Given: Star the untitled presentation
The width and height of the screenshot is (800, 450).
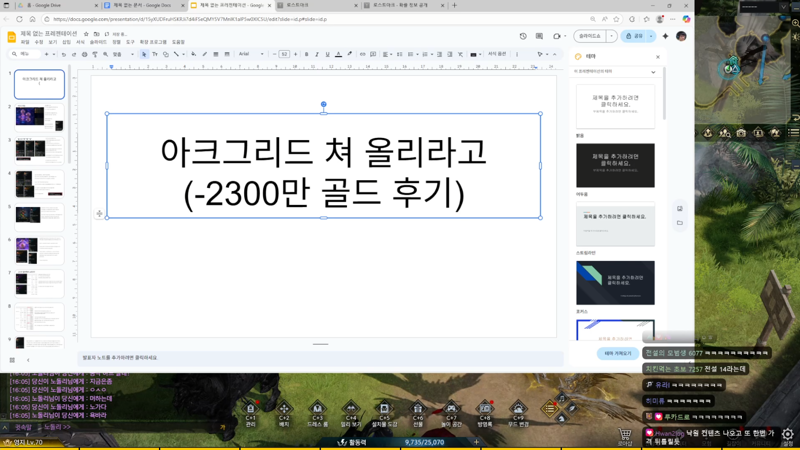Looking at the screenshot, I should tap(86, 34).
